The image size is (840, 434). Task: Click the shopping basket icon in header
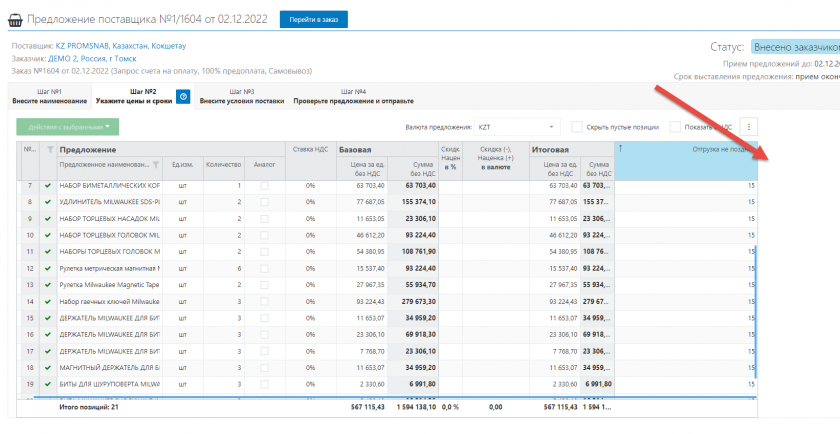14,20
